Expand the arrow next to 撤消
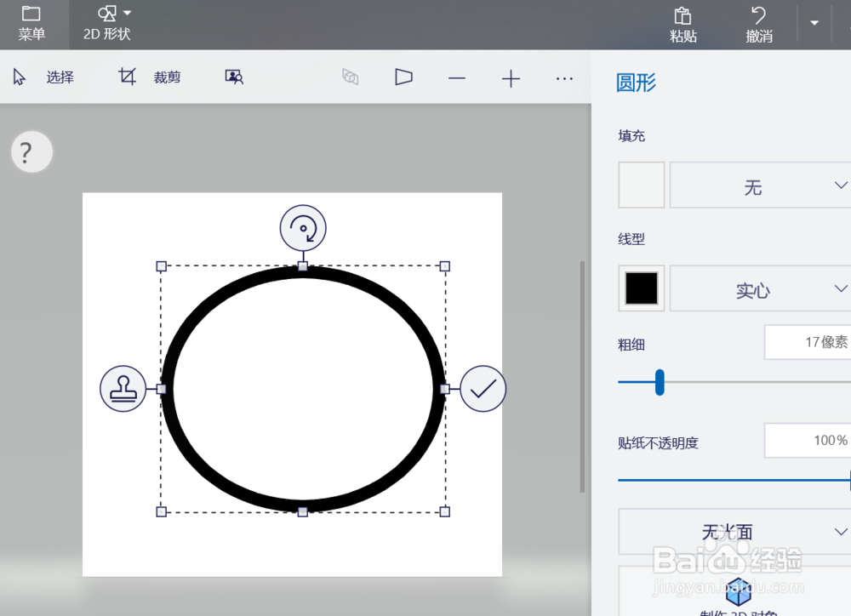This screenshot has height=616, width=851. point(814,23)
